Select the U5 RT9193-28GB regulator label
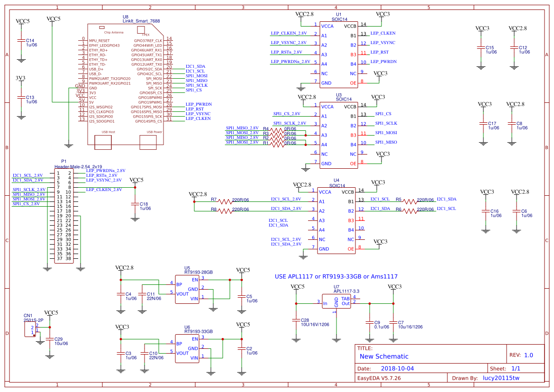The width and height of the screenshot is (554, 392). (199, 270)
